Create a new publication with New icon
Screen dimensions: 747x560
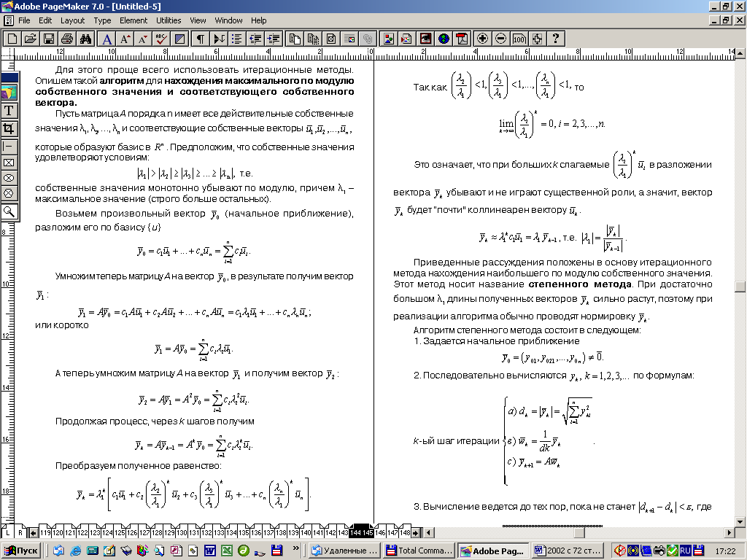point(12,39)
